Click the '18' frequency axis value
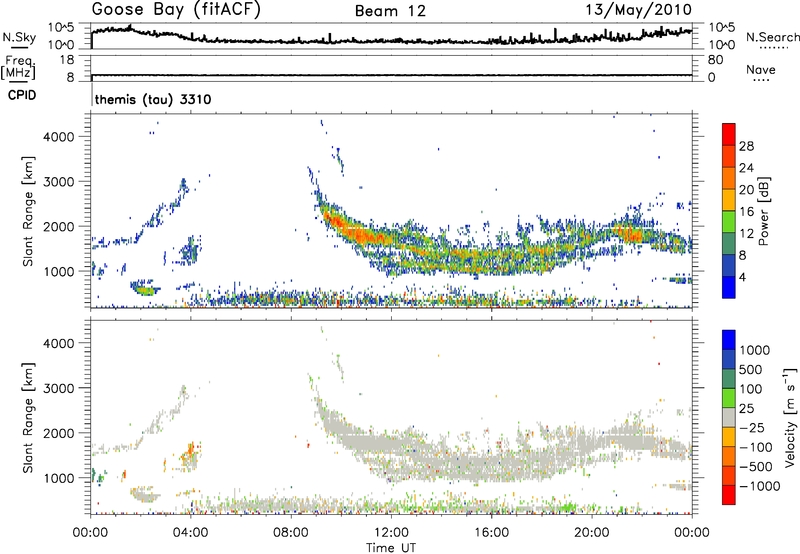Viewport: 800px width, 554px height. pyautogui.click(x=67, y=60)
